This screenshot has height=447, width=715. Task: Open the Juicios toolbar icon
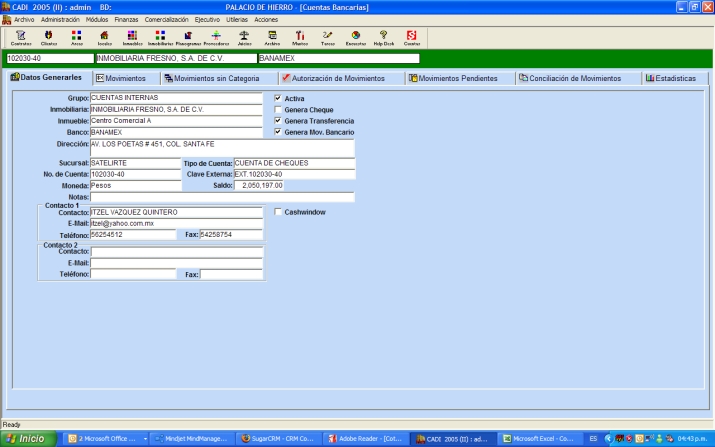pyautogui.click(x=244, y=38)
